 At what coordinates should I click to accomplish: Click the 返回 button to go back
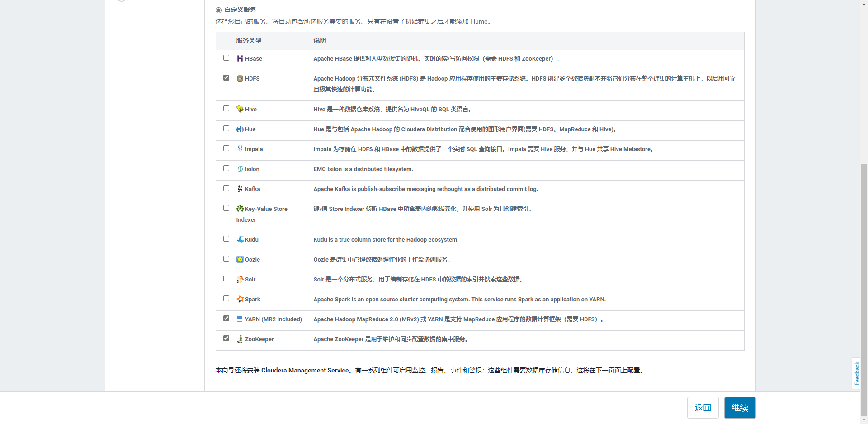pos(703,408)
